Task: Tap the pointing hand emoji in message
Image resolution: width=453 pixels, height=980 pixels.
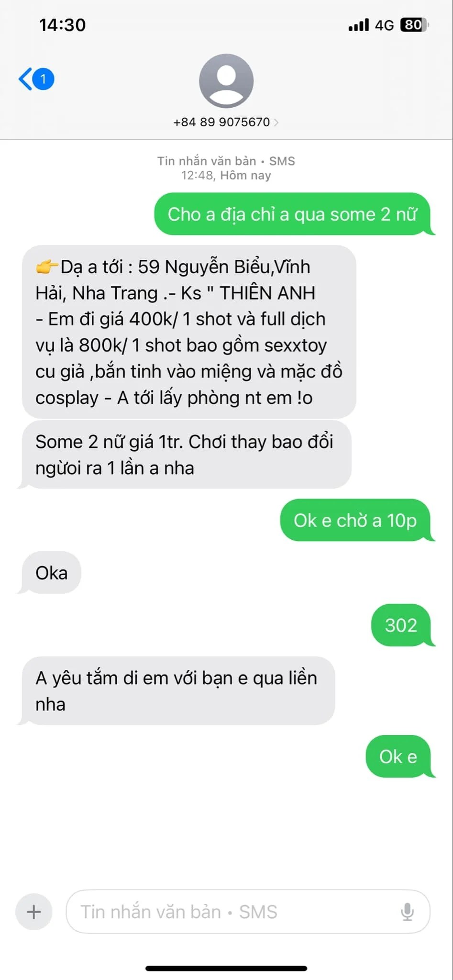Action: (47, 267)
